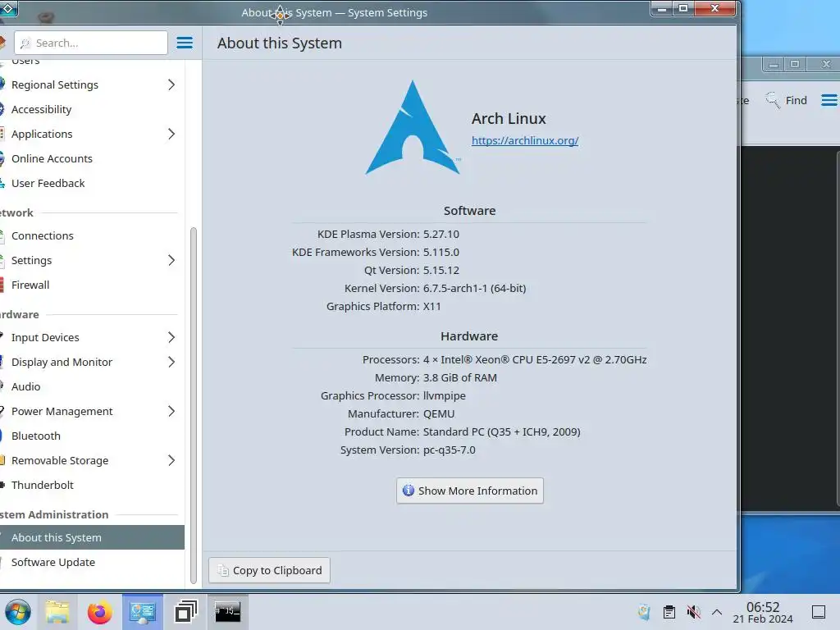The image size is (840, 630).
Task: Click the Product Name Standard PC value
Action: (501, 431)
